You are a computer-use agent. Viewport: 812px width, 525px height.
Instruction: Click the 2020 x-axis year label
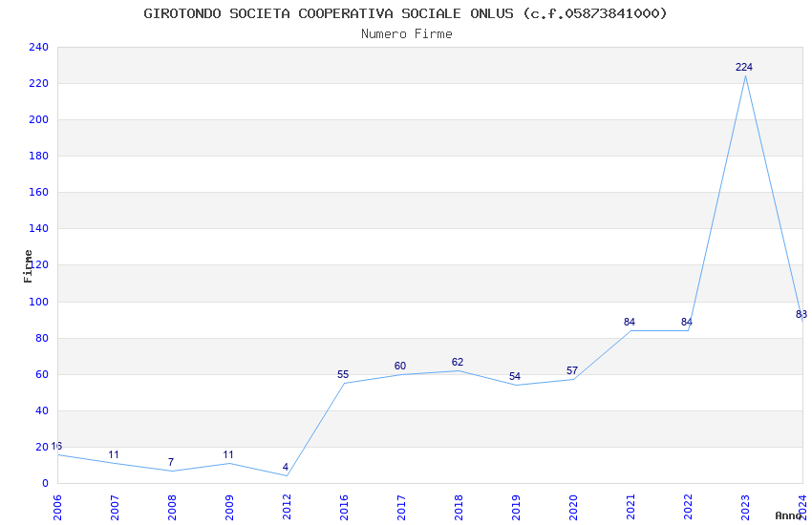click(x=573, y=508)
